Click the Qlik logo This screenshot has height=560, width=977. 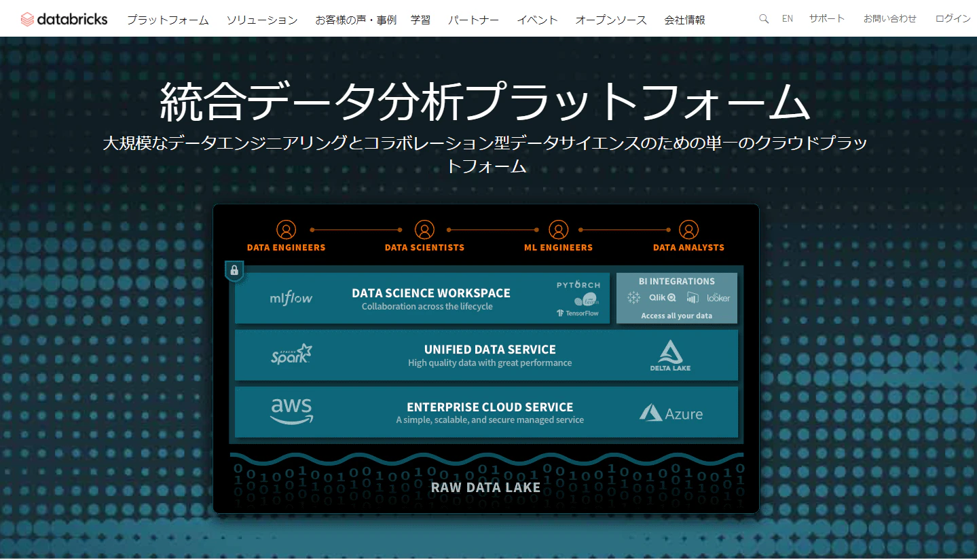[662, 297]
